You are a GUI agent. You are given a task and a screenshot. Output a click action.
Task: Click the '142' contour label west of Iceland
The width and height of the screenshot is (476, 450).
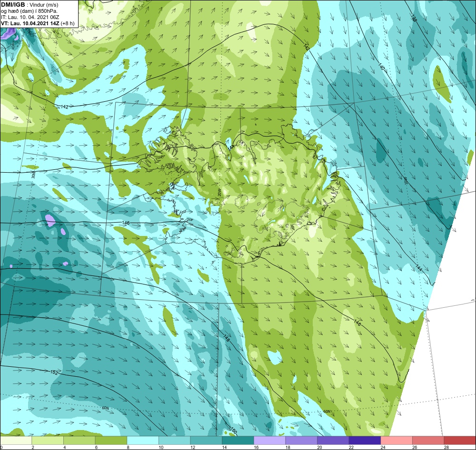pyautogui.click(x=64, y=107)
